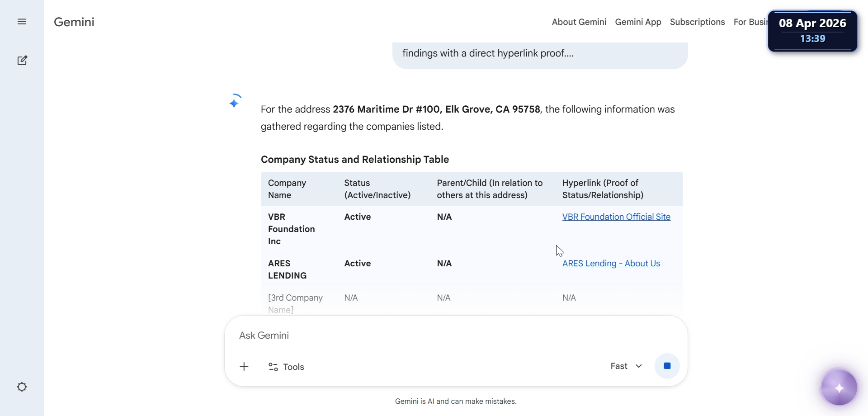Image resolution: width=868 pixels, height=416 pixels.
Task: Open VBR Foundation Official Site link
Action: [616, 217]
